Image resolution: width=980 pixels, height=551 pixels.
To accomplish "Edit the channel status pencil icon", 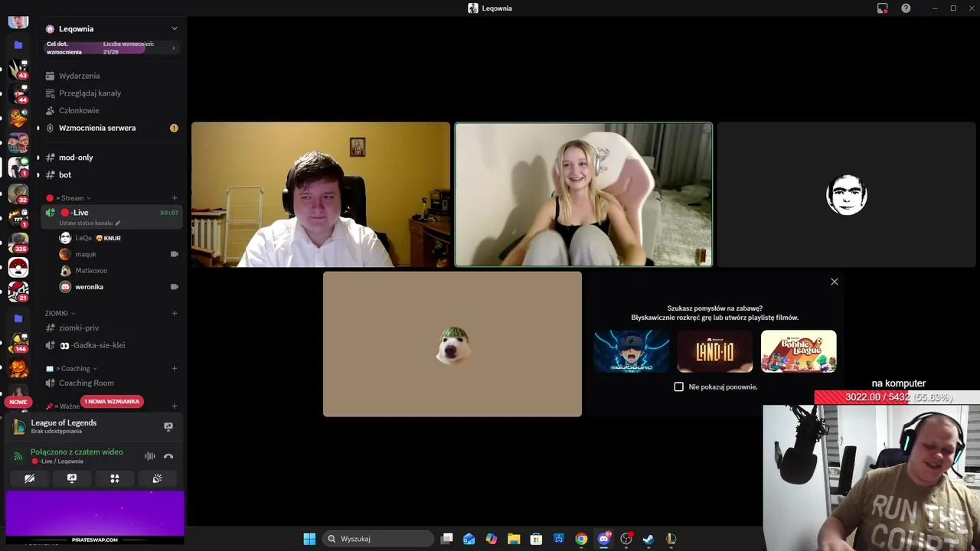I will pyautogui.click(x=118, y=223).
